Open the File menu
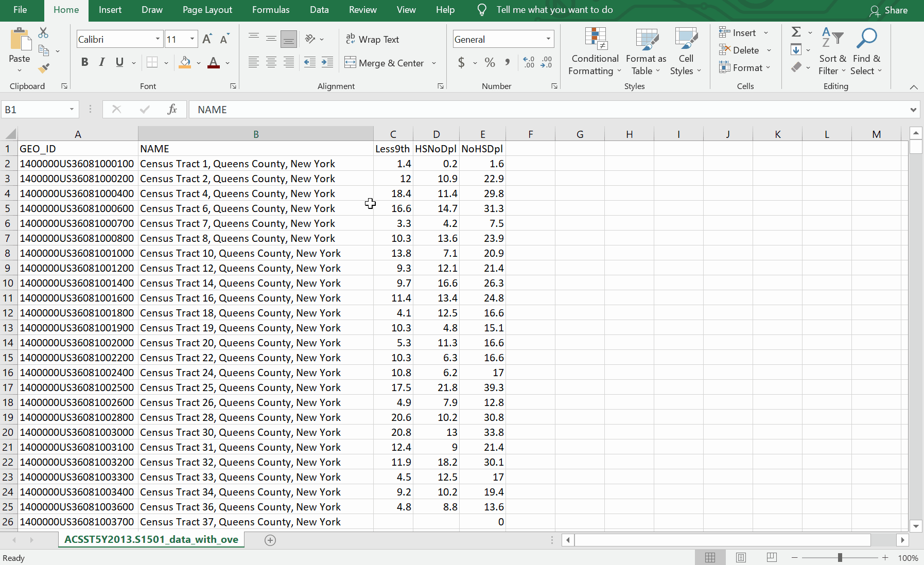The width and height of the screenshot is (924, 565). [20, 10]
